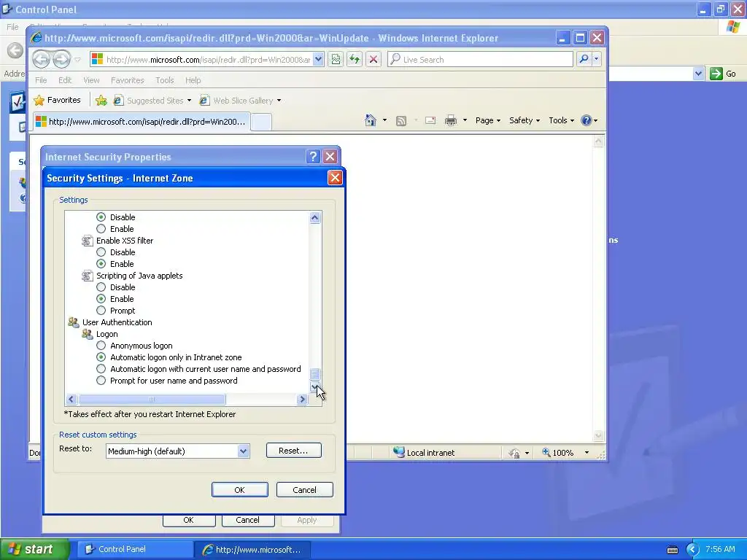Click the popup blocker status bar icon
747x560 pixels.
coord(514,453)
